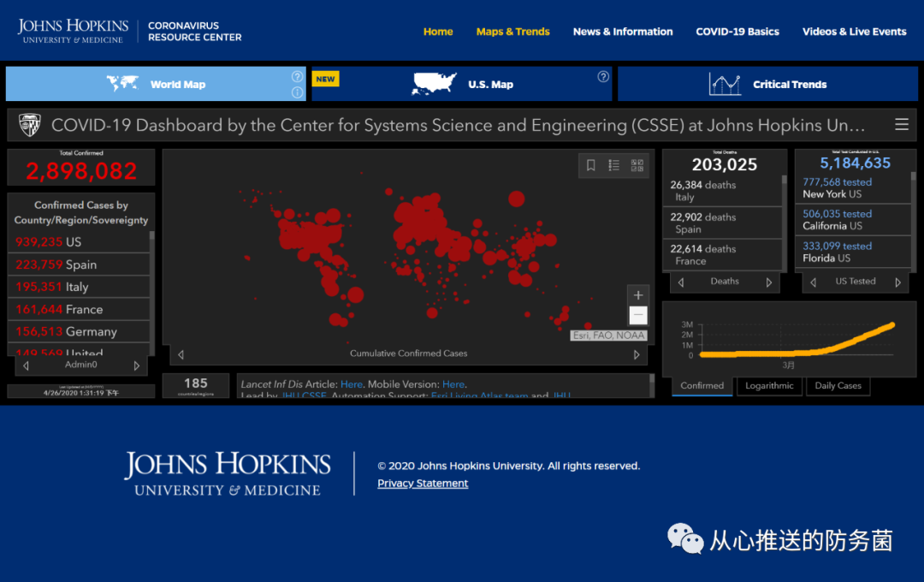Click next arrow beside US Tested
This screenshot has height=582, width=924.
(898, 282)
